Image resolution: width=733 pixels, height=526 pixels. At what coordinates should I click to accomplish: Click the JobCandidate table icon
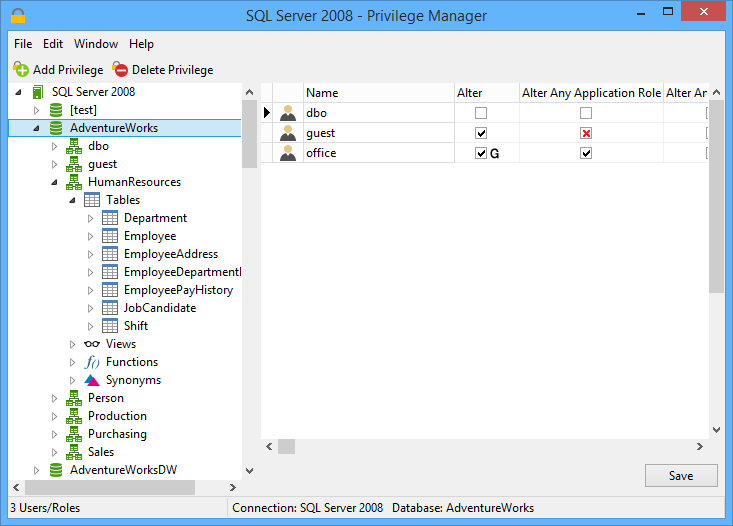point(110,308)
